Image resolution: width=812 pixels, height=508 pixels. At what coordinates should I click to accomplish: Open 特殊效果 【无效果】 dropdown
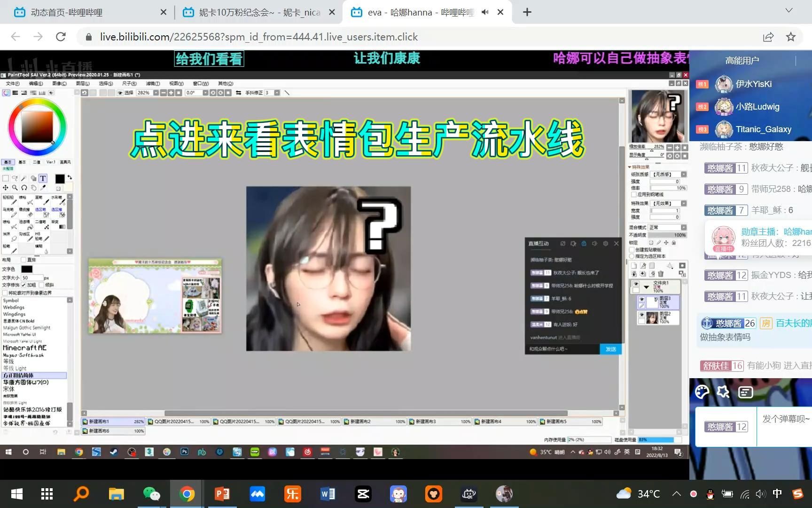[x=684, y=203]
